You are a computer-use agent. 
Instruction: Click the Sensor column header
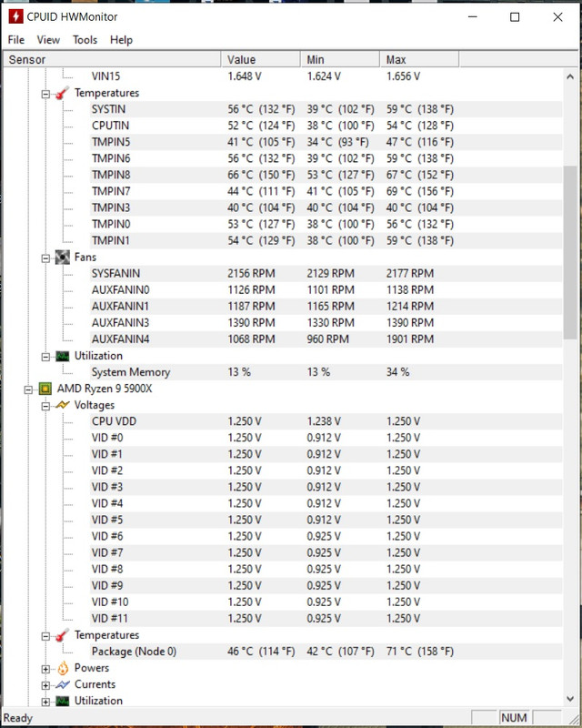[112, 59]
